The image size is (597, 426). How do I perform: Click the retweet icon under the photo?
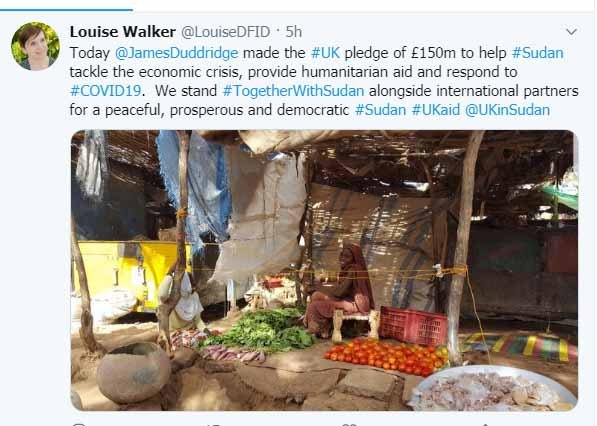(x=213, y=424)
